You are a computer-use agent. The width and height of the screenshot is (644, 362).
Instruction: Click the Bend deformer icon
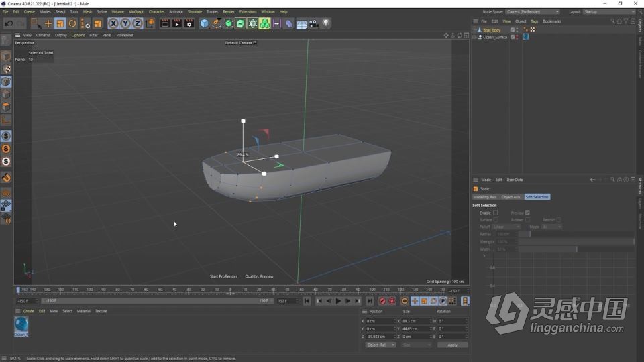(x=289, y=24)
